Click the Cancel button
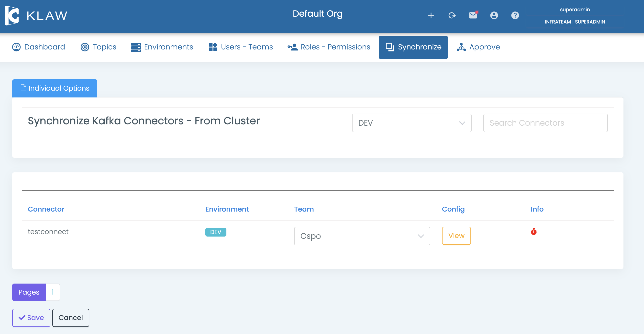Viewport: 644px width, 334px height. (x=70, y=318)
